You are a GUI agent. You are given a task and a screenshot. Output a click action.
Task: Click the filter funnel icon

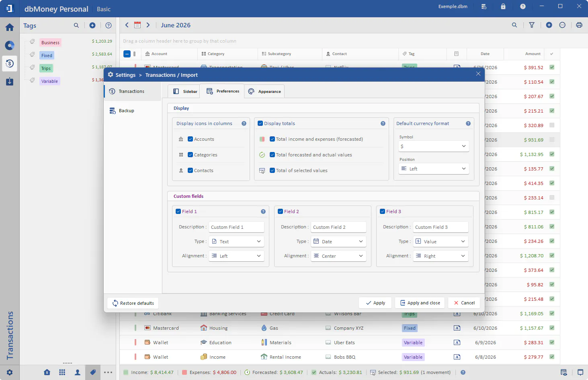(532, 25)
